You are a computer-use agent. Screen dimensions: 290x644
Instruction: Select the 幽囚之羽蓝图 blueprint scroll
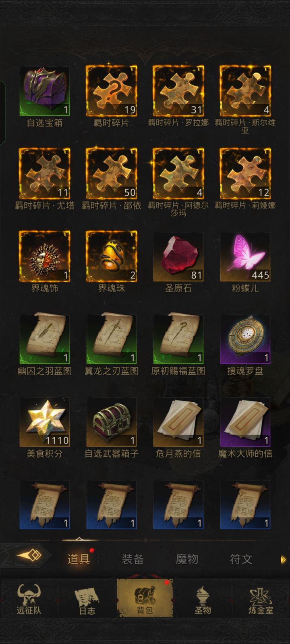tap(45, 339)
